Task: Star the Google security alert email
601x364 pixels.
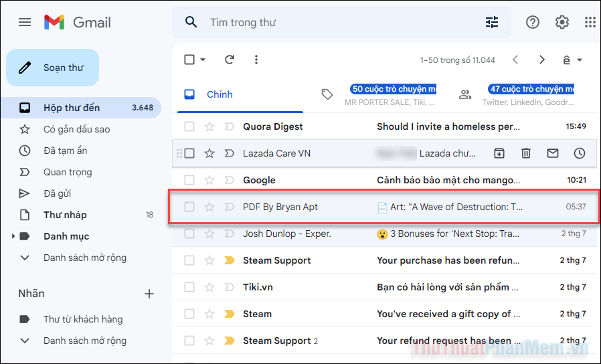Action: (x=209, y=180)
